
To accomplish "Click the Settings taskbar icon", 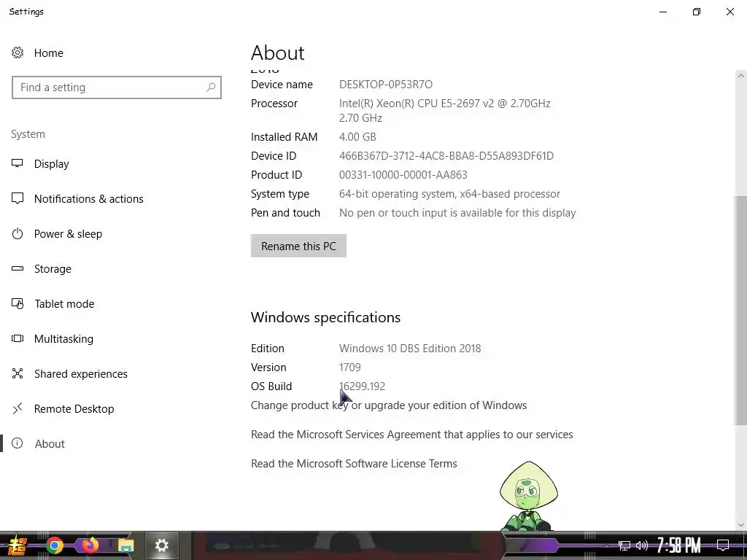I will (161, 545).
